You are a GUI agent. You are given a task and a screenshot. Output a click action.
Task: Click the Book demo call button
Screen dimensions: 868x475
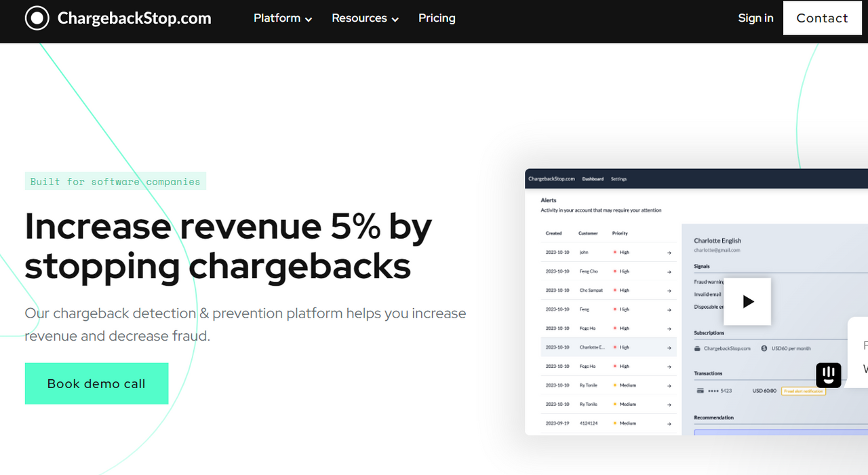coord(96,383)
